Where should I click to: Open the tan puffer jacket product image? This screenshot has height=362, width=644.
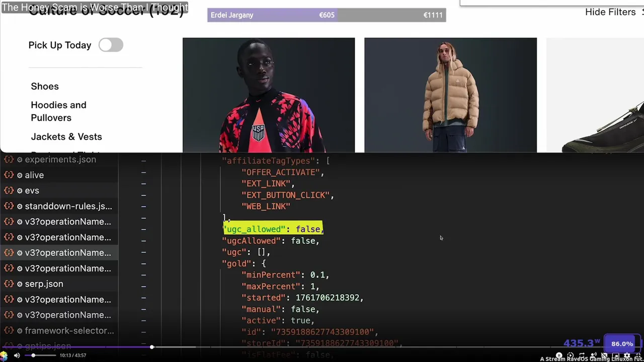[450, 95]
